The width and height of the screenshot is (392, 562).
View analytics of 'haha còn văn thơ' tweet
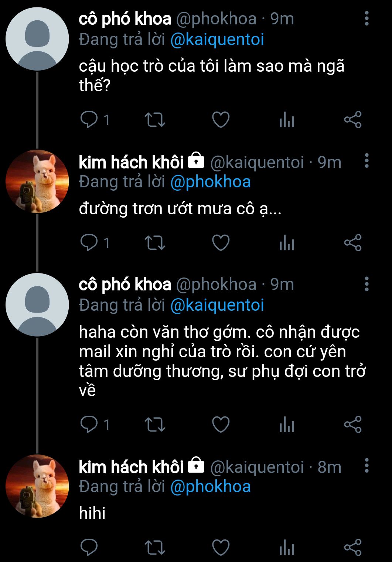pos(287,425)
